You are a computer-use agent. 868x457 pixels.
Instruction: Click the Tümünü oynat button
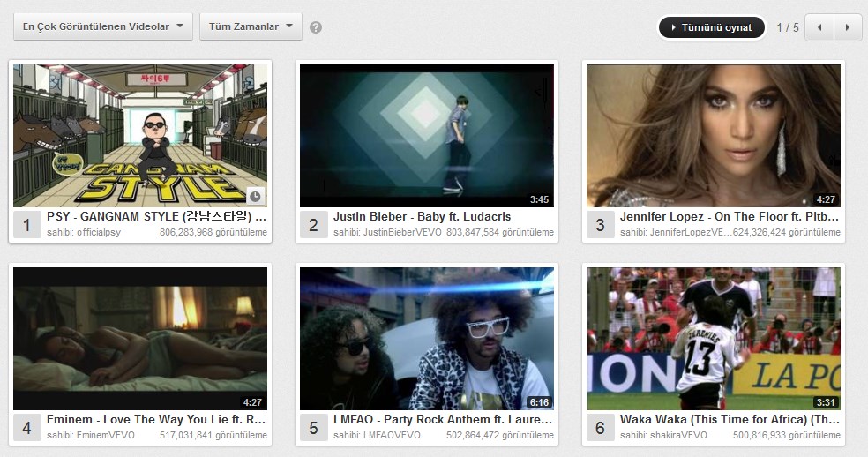[711, 27]
